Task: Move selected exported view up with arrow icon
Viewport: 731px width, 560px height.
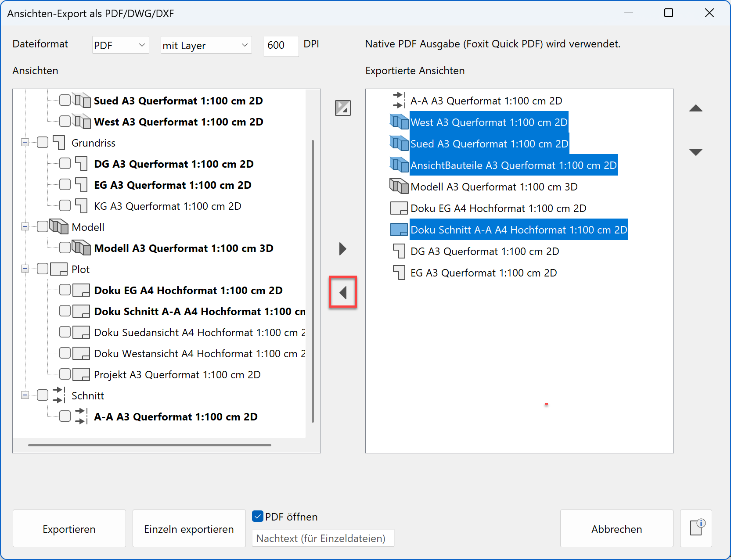Action: pyautogui.click(x=696, y=108)
